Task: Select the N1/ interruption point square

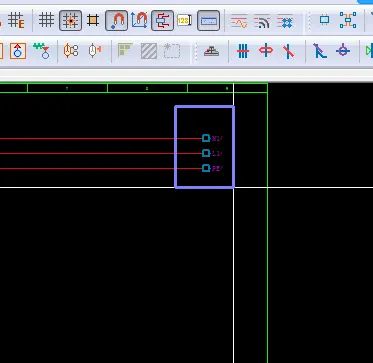Action: [x=206, y=138]
